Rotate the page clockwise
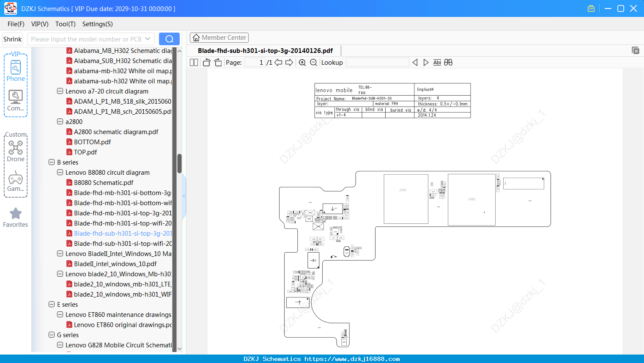Screen dimensions: 644x363 click(218, 63)
